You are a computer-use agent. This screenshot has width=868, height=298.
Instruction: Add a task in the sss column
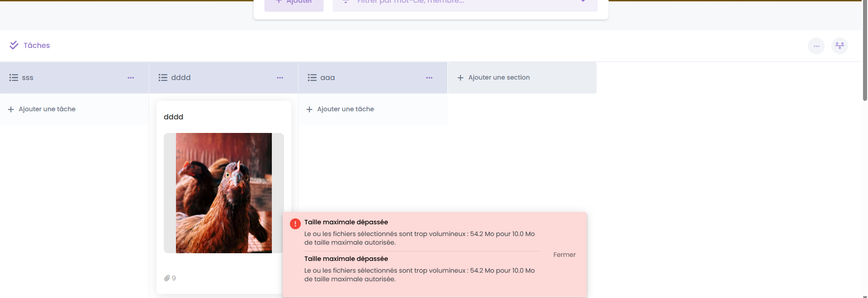[x=47, y=109]
